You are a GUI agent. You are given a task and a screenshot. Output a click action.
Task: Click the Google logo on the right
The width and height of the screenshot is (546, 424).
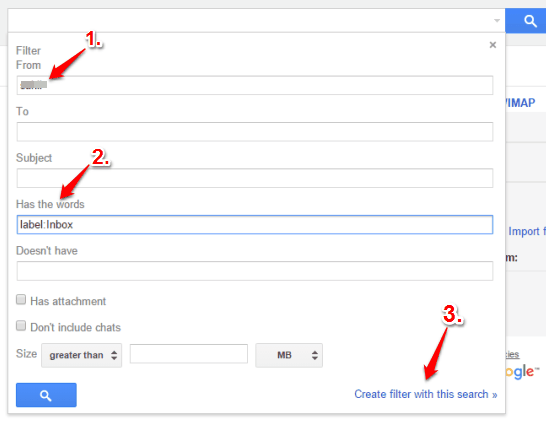tap(522, 372)
